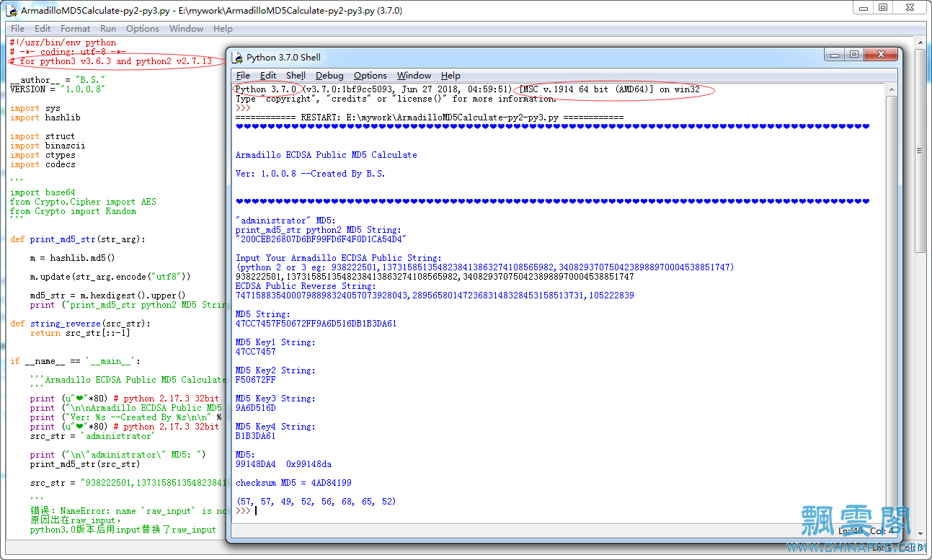This screenshot has width=932, height=560.
Task: Click the "def string_reverse(src_str):" line
Action: (80, 324)
